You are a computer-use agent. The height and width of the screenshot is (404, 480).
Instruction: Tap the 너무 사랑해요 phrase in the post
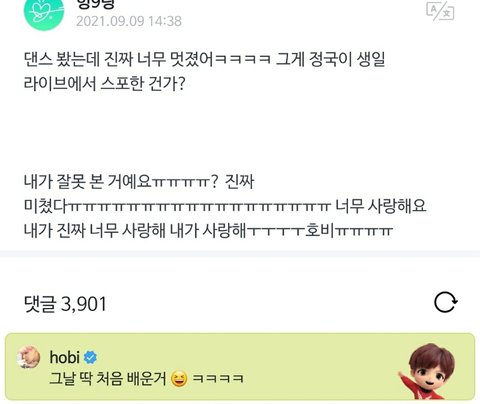(x=381, y=206)
